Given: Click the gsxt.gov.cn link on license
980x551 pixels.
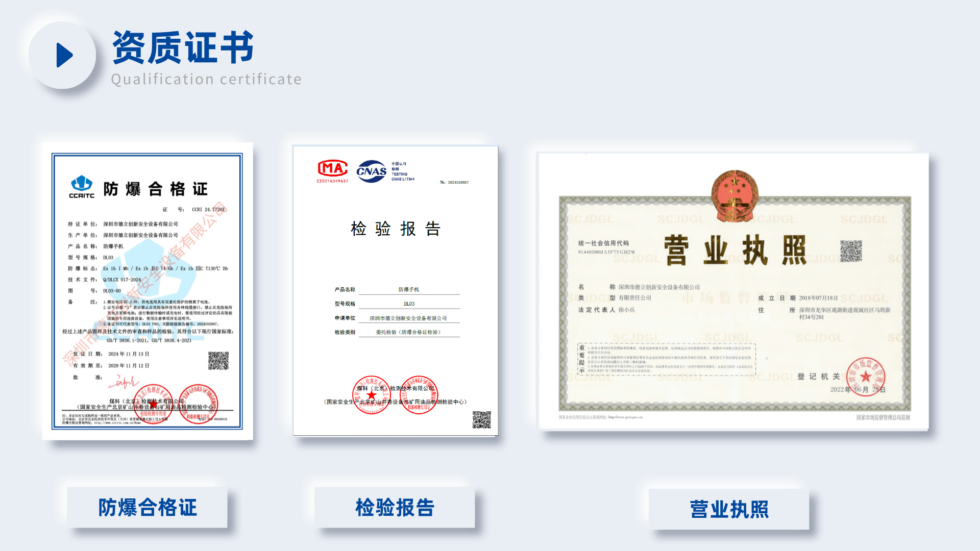Looking at the screenshot, I should [625, 417].
